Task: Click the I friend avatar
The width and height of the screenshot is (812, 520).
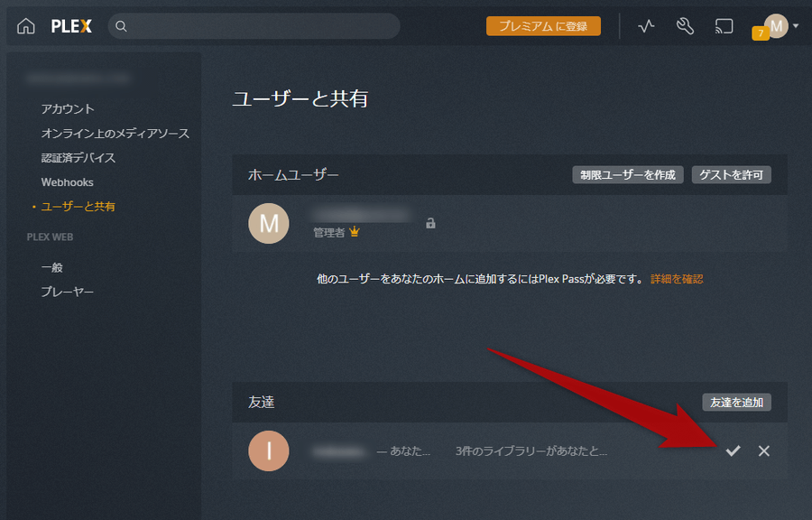Action: point(269,450)
